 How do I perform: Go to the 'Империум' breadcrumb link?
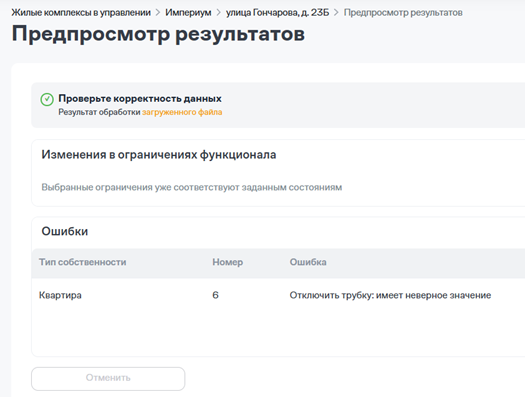(x=188, y=13)
